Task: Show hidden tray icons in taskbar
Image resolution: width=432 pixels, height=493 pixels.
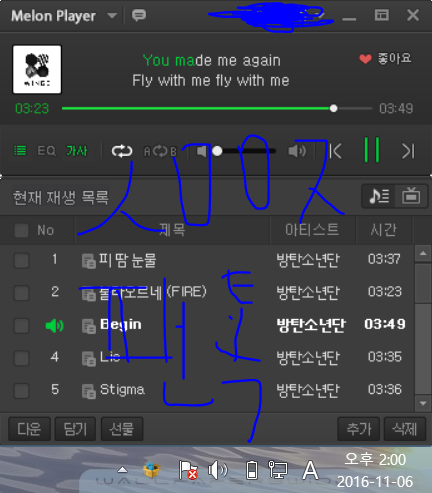Action: 122,470
